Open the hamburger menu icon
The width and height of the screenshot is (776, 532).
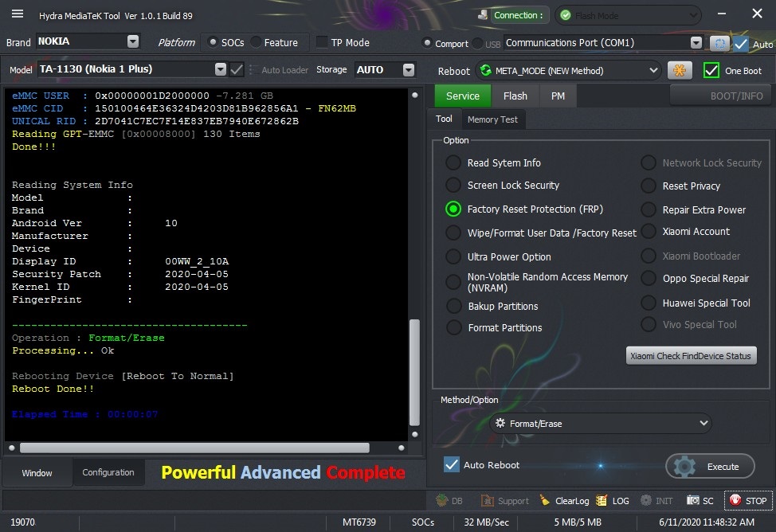(x=18, y=14)
